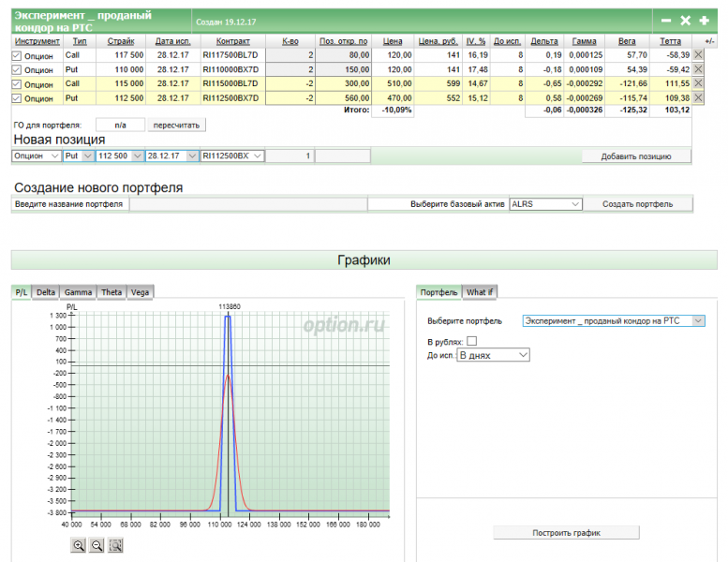Click the 'Построить график' button
This screenshot has height=562, width=728.
click(x=566, y=532)
